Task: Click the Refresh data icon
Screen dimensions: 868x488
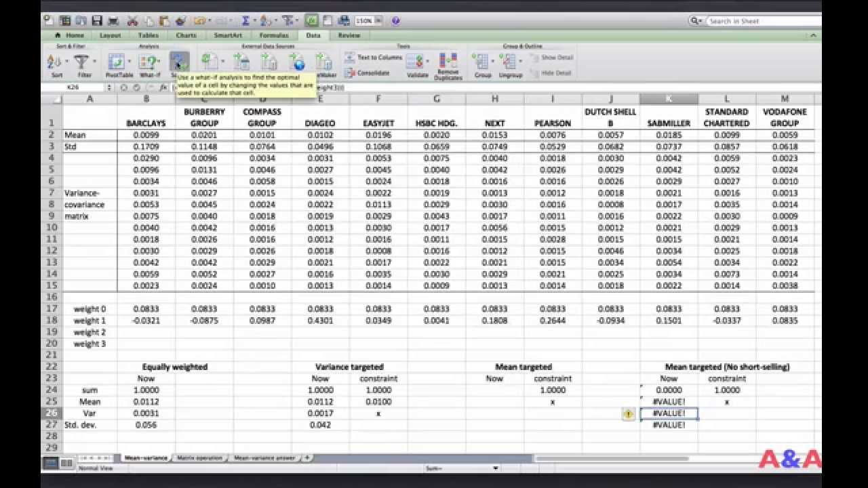Action: [x=210, y=62]
